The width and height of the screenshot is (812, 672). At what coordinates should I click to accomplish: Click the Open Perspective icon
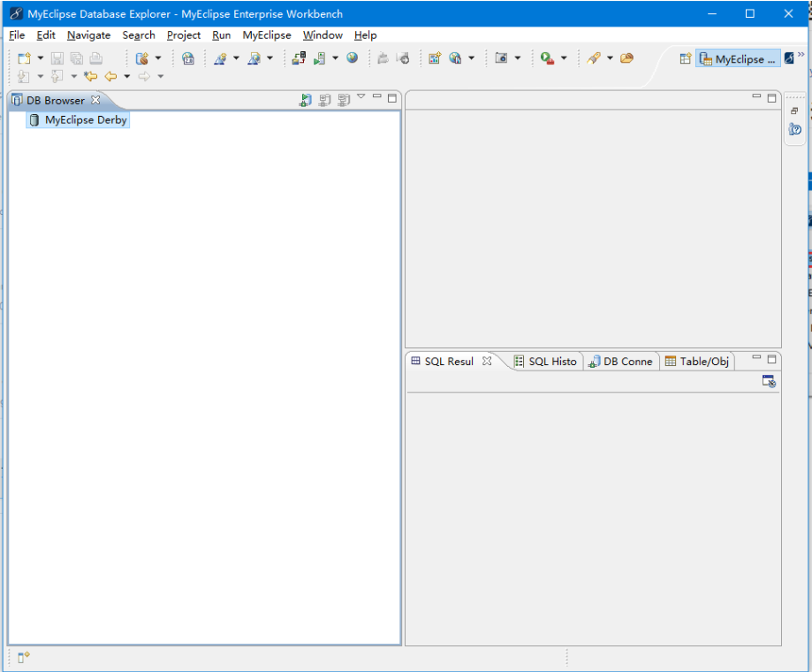[685, 58]
